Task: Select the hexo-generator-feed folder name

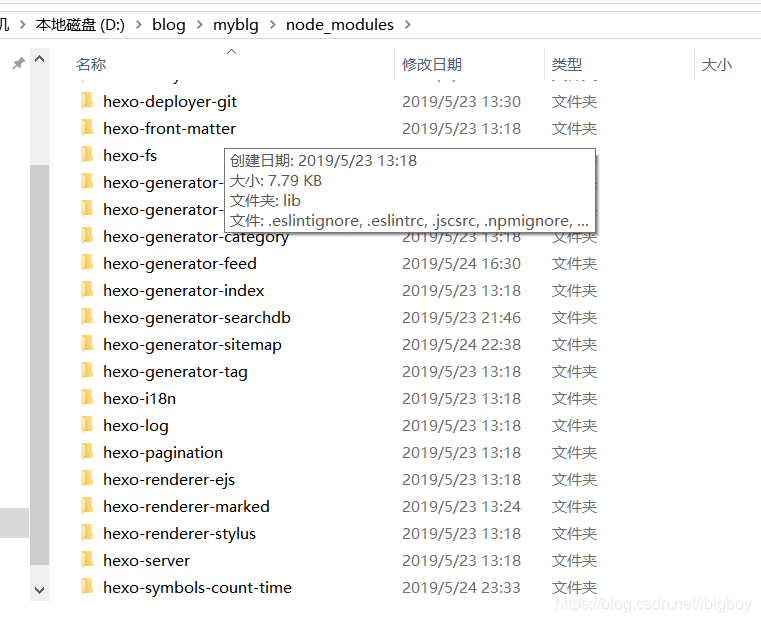Action: coord(180,263)
